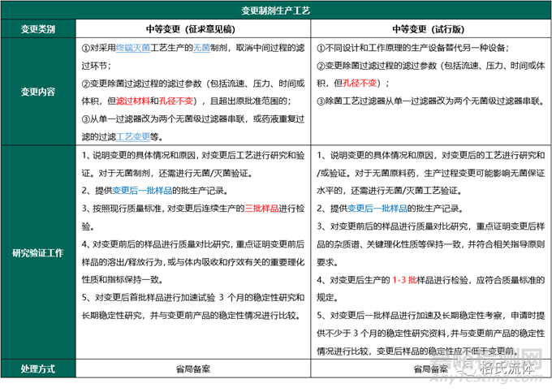This screenshot has height=392, width=552.
Task: Open the 无菌 hyperlink in draft column
Action: [x=201, y=48]
